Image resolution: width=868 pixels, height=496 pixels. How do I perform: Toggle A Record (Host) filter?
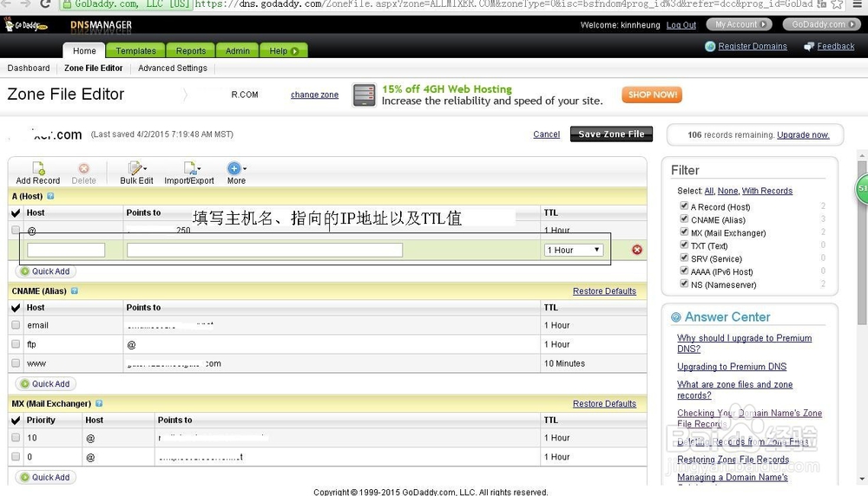[684, 206]
